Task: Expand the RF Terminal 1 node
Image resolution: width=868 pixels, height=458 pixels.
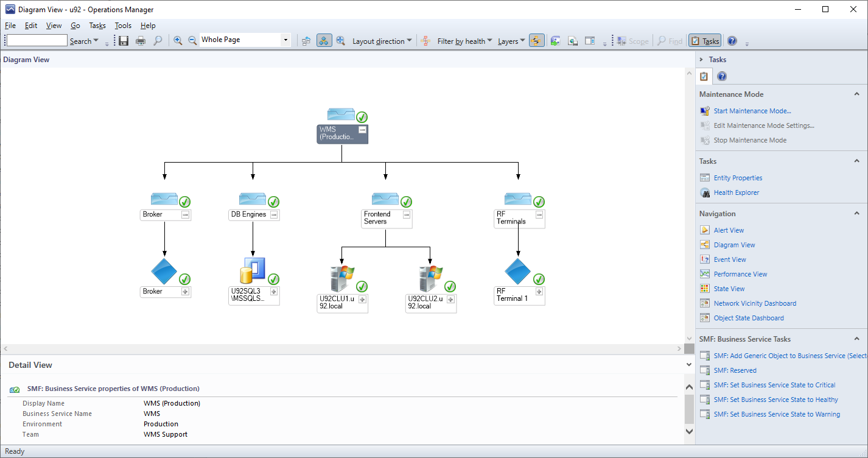Action: pyautogui.click(x=539, y=292)
